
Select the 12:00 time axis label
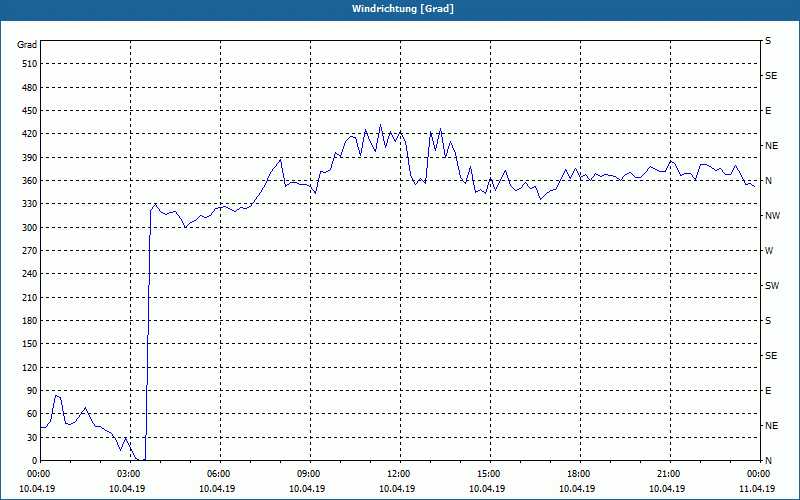(x=398, y=474)
